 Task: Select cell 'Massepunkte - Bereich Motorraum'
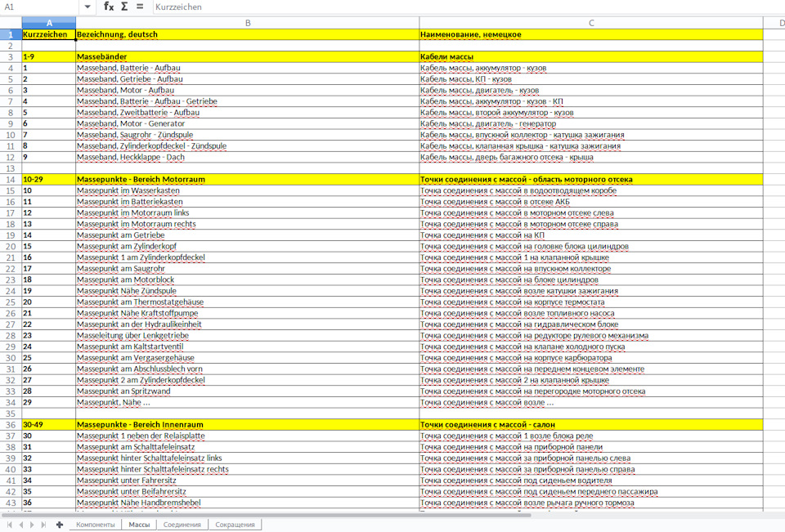pos(248,179)
